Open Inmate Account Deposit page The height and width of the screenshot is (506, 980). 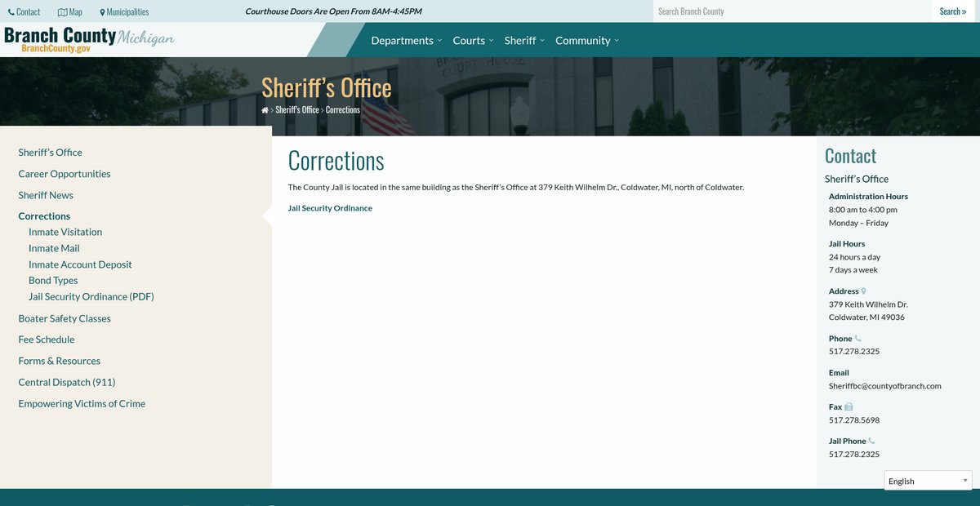tap(80, 264)
